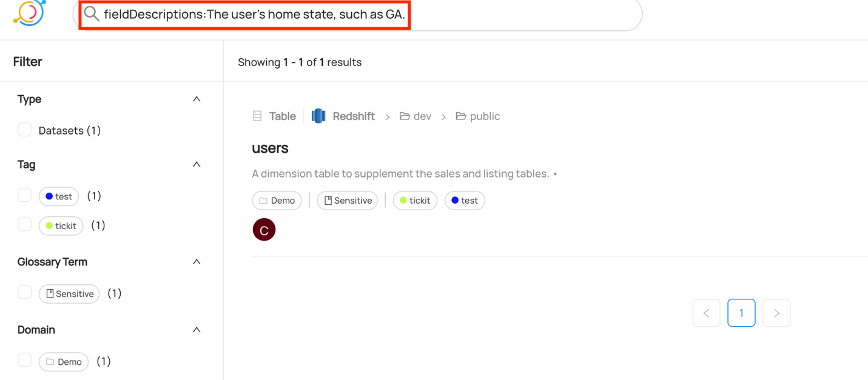Click the DataHub logo icon

(x=29, y=12)
